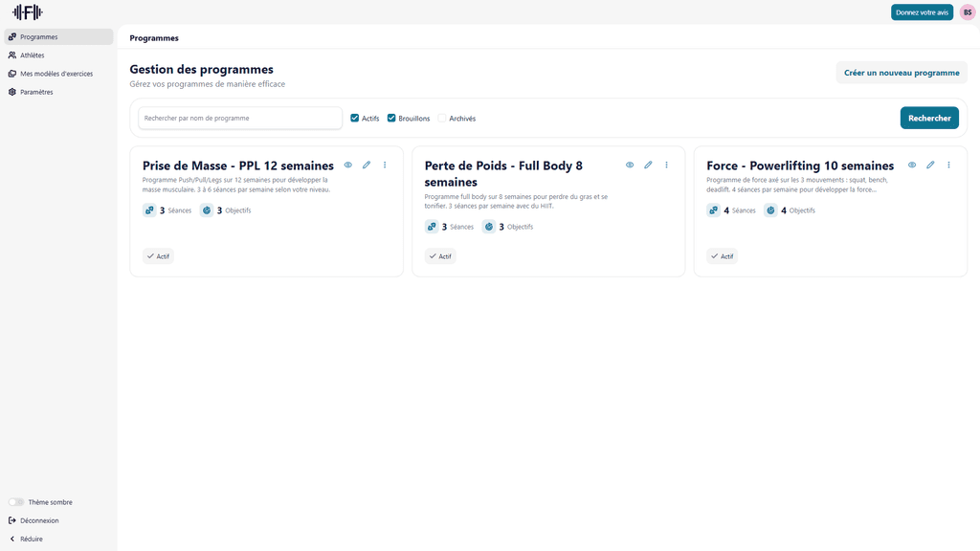Go to Athlètes in the sidebar

tap(32, 55)
